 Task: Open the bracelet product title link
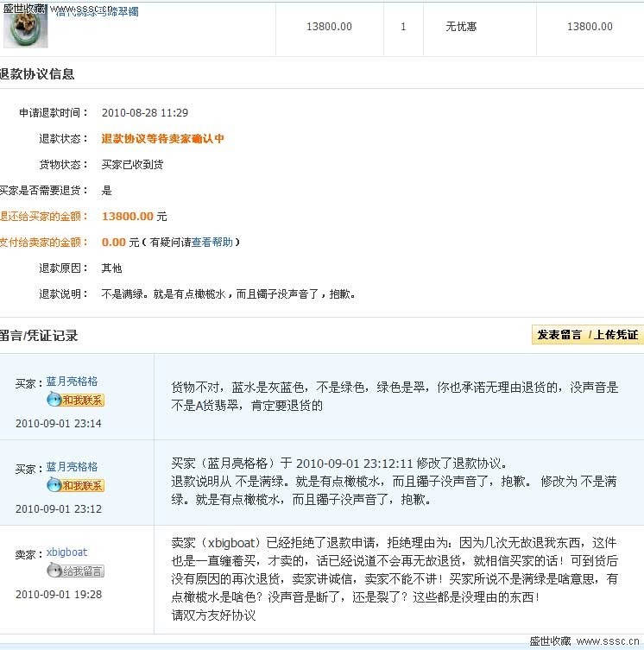(97, 12)
